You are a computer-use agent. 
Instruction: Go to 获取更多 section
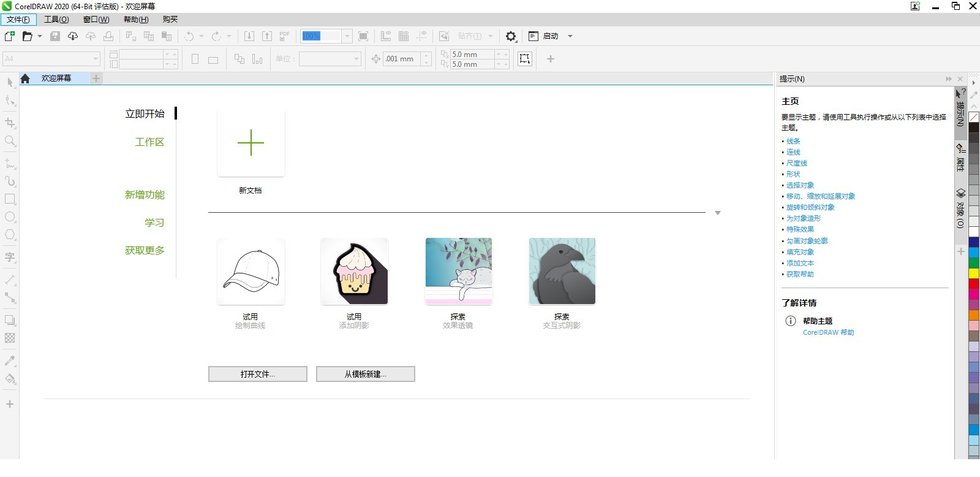coord(145,250)
